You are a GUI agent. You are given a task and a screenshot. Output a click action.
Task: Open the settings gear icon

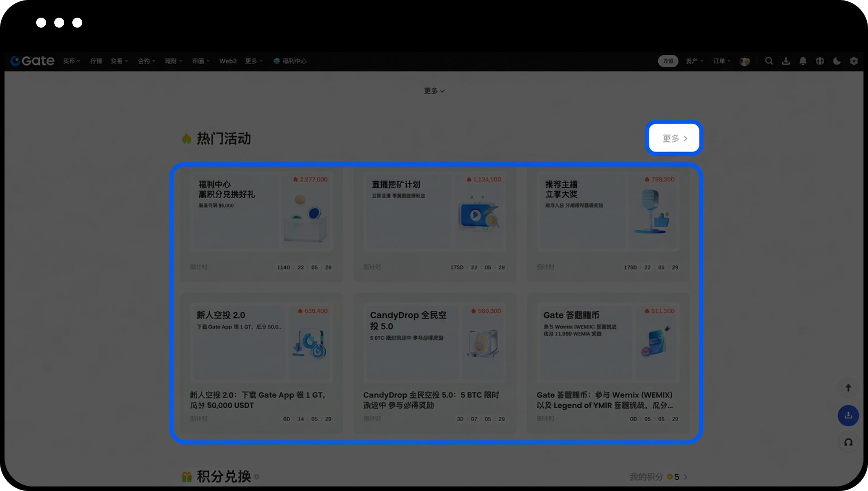tap(854, 61)
